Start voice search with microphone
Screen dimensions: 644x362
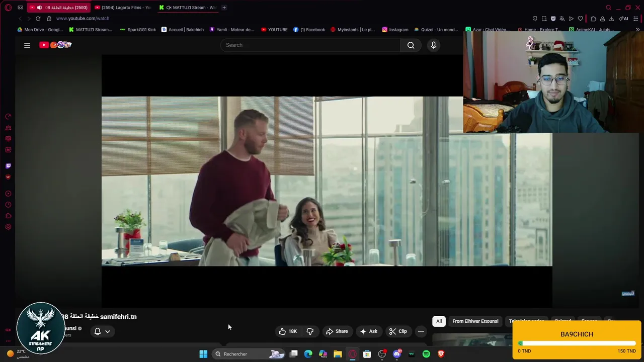click(434, 45)
